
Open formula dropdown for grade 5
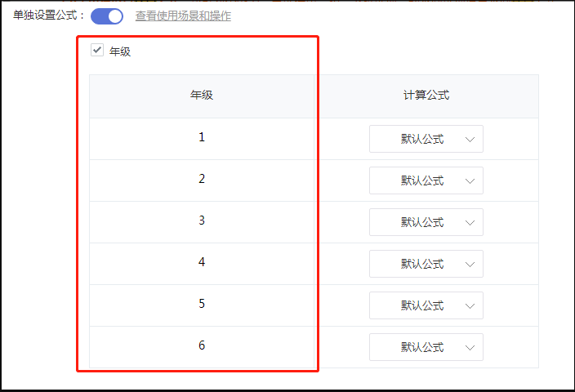pyautogui.click(x=426, y=305)
